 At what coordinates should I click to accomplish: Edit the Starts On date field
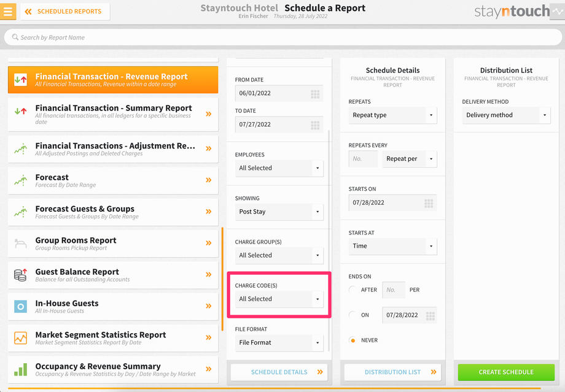pos(393,202)
